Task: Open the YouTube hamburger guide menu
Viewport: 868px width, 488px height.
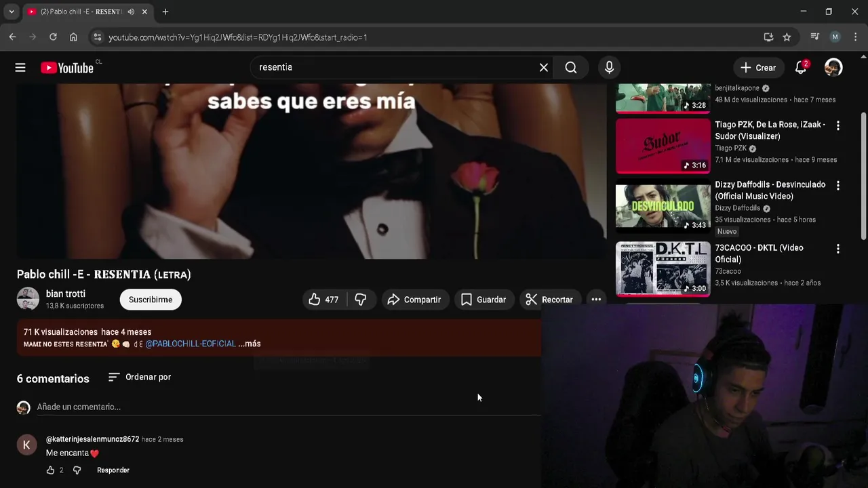Action: pyautogui.click(x=20, y=67)
